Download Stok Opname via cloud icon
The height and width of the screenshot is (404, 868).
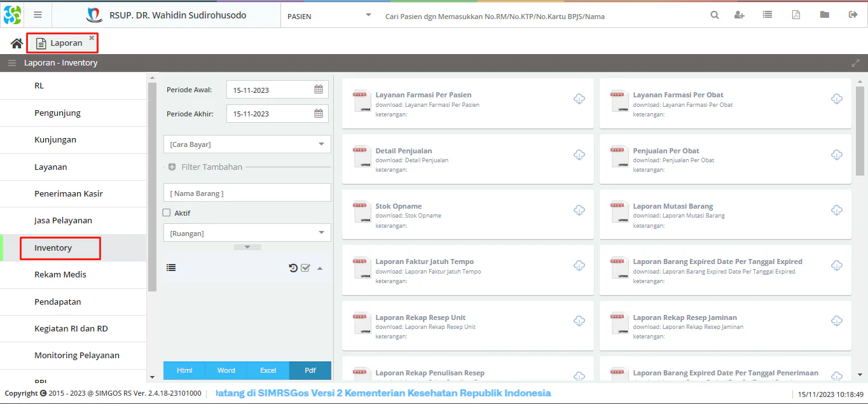coord(579,210)
